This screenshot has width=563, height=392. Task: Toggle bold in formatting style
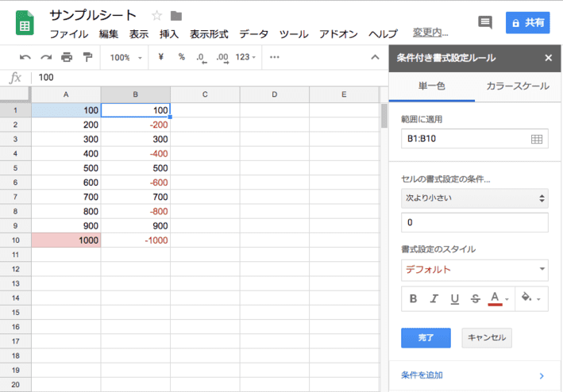tap(413, 299)
